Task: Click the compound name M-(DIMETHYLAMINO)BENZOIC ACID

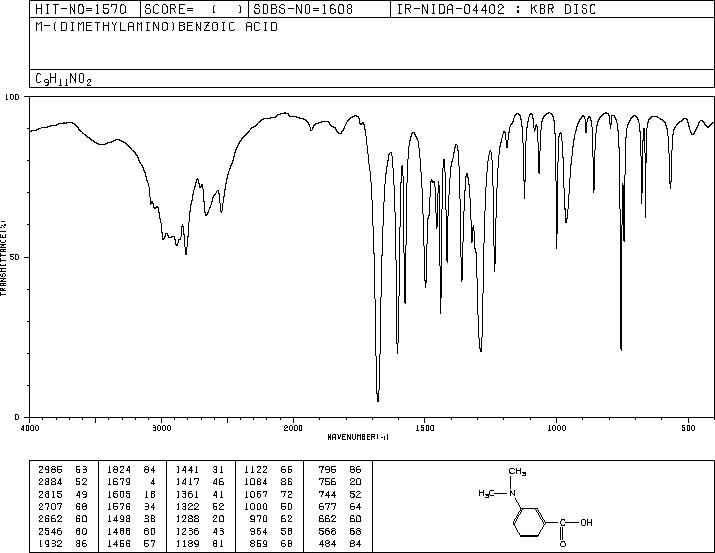Action: coord(156,27)
